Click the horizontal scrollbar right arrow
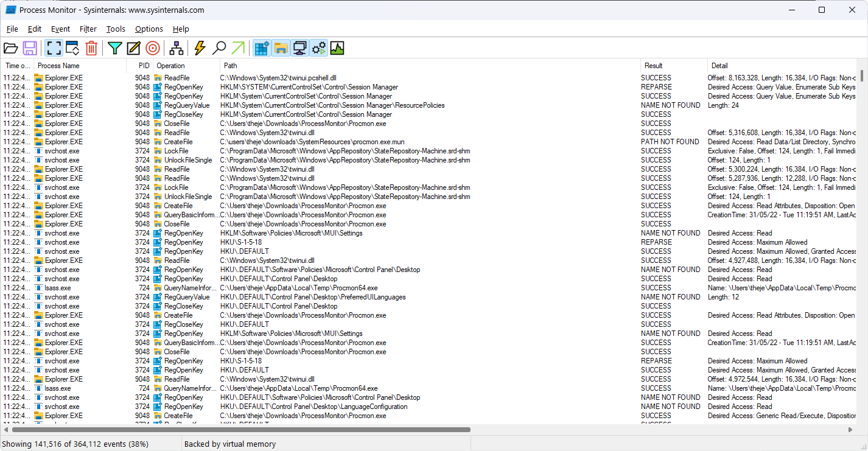The image size is (868, 451). [850, 430]
